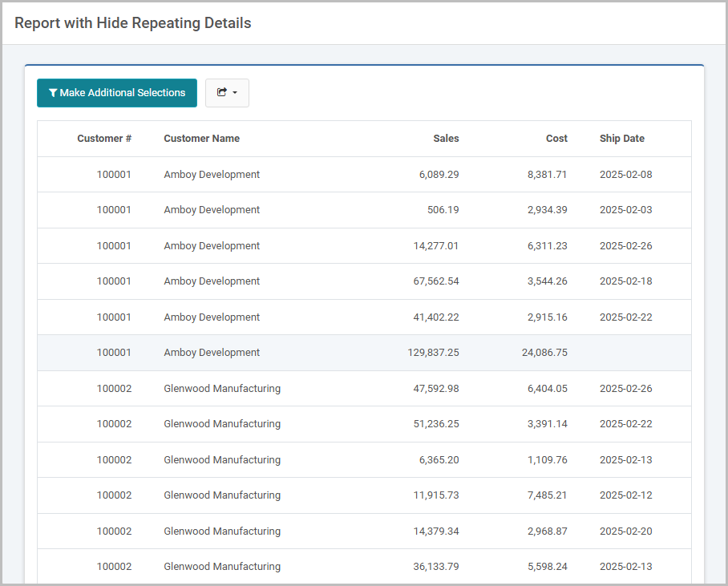Select the cost value 2,915.16

point(547,317)
